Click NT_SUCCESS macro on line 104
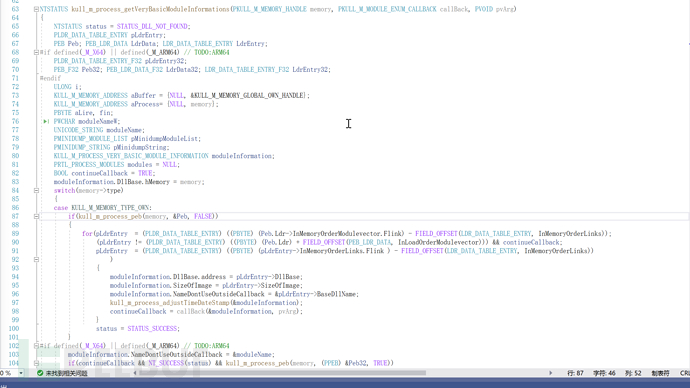This screenshot has height=388, width=690. tap(166, 363)
